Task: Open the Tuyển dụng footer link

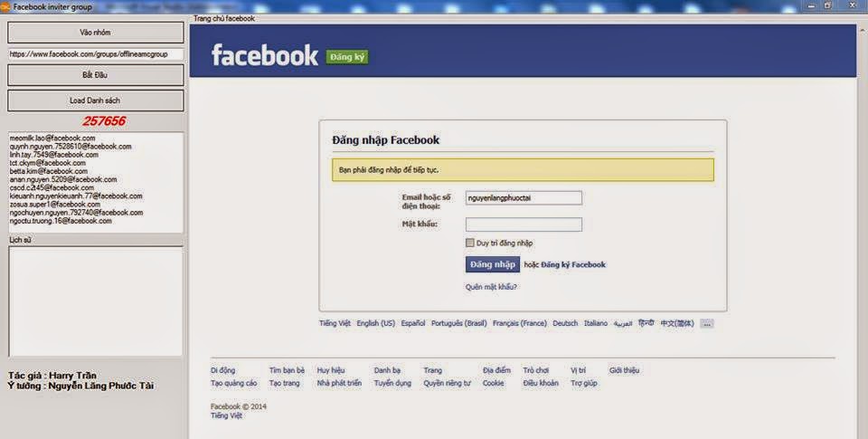Action: pyautogui.click(x=392, y=383)
